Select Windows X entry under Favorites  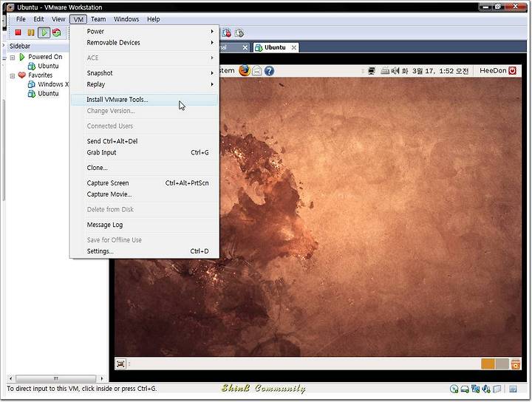[x=53, y=84]
